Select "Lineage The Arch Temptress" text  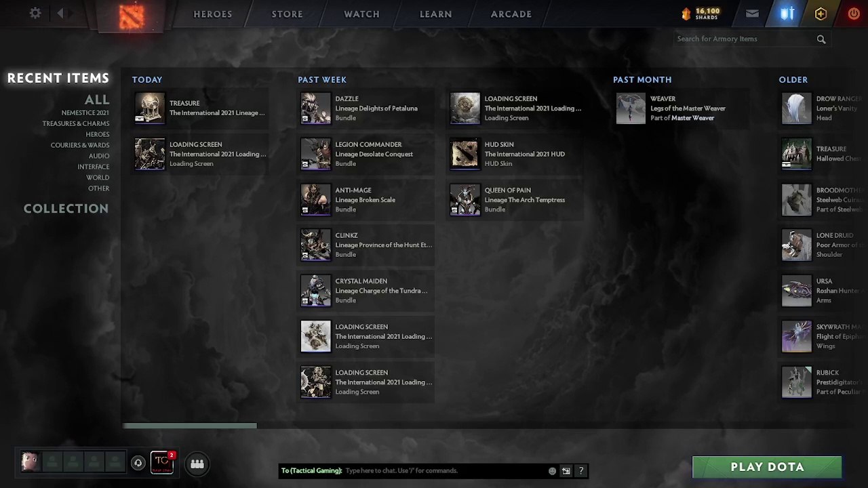click(x=525, y=200)
